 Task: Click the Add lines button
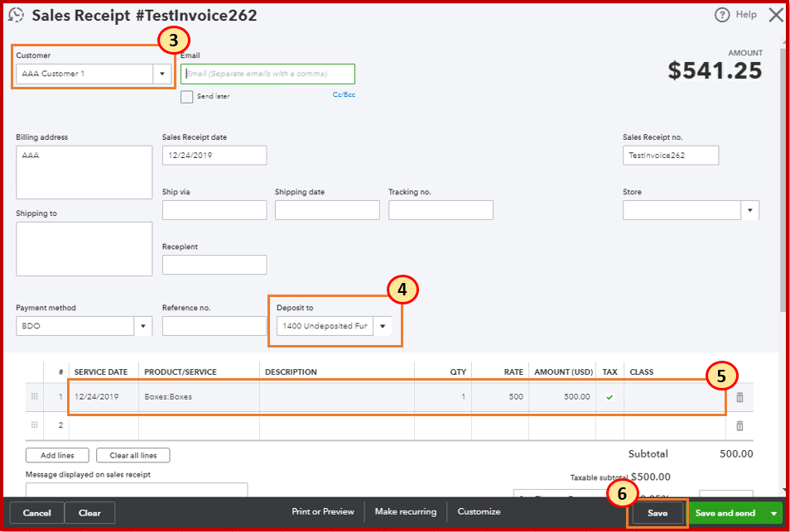point(57,455)
